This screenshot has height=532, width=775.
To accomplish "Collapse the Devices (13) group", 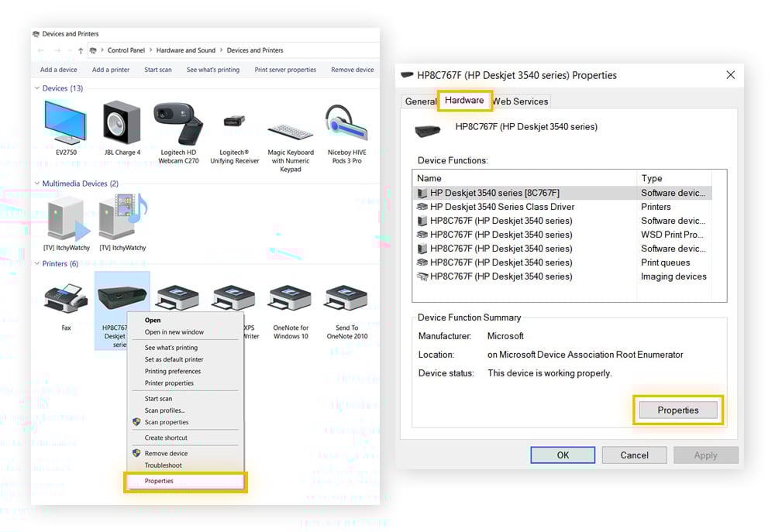I will click(36, 88).
